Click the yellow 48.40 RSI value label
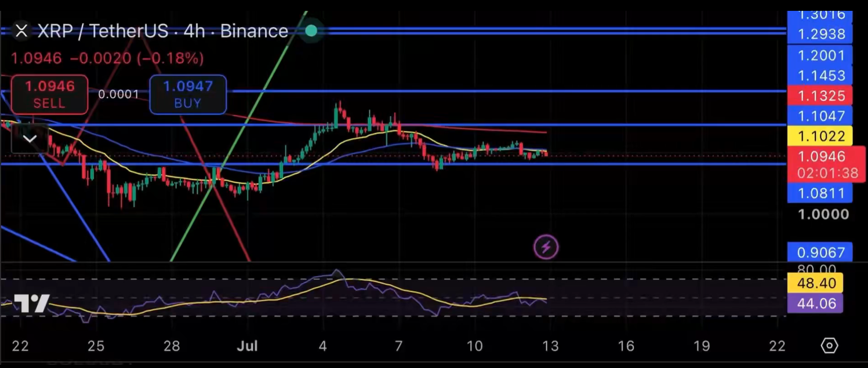Image resolution: width=868 pixels, height=368 pixels. pos(815,283)
